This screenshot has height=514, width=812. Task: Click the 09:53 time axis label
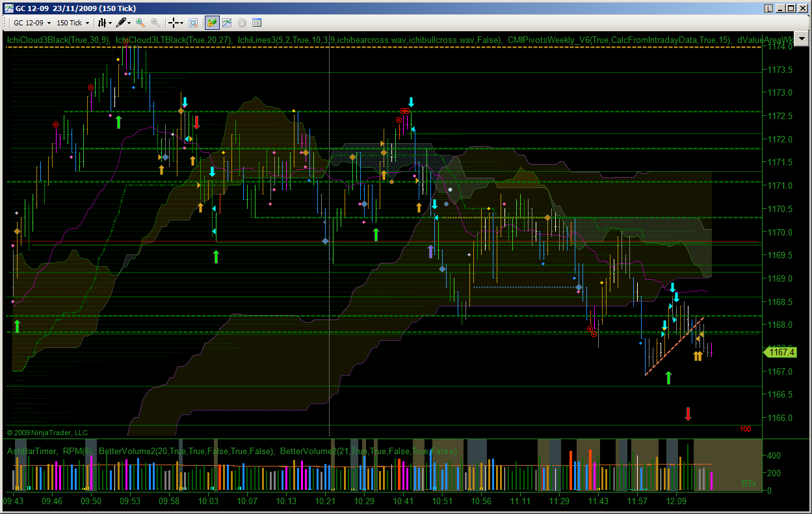[131, 502]
